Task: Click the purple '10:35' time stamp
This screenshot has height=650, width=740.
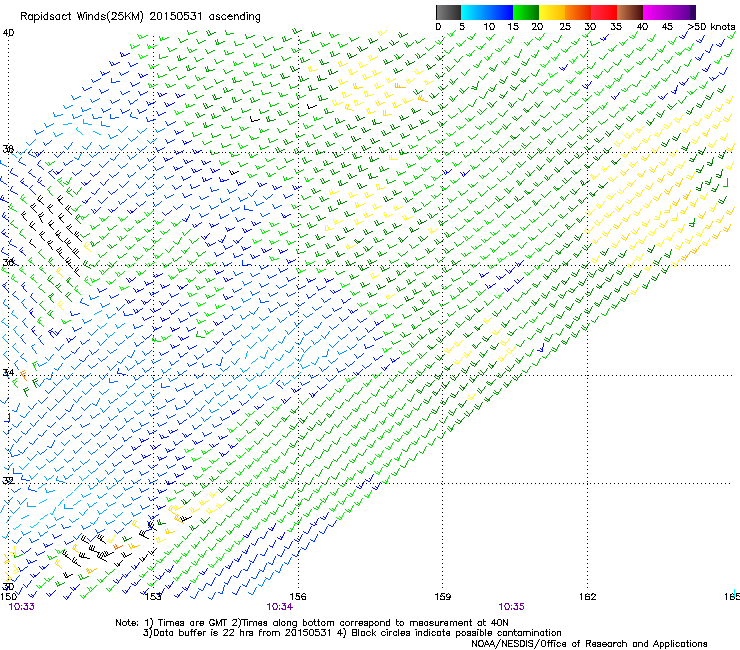Action: click(512, 607)
